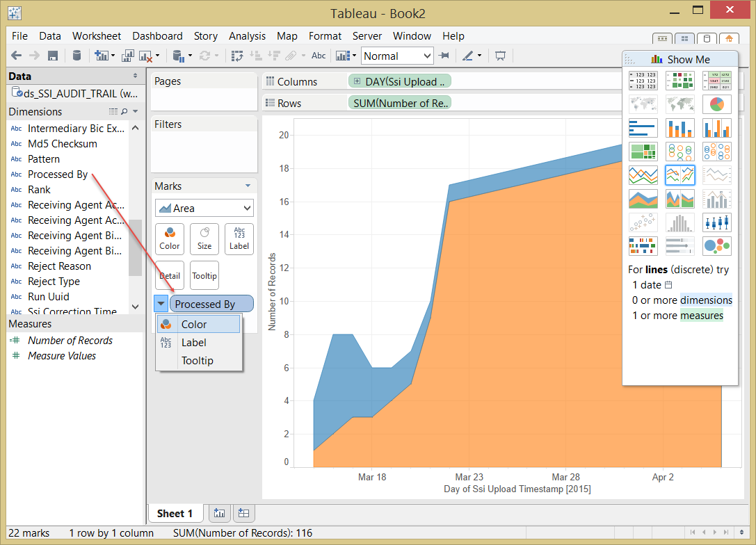Select the treemap chart type in Show Me

(643, 152)
